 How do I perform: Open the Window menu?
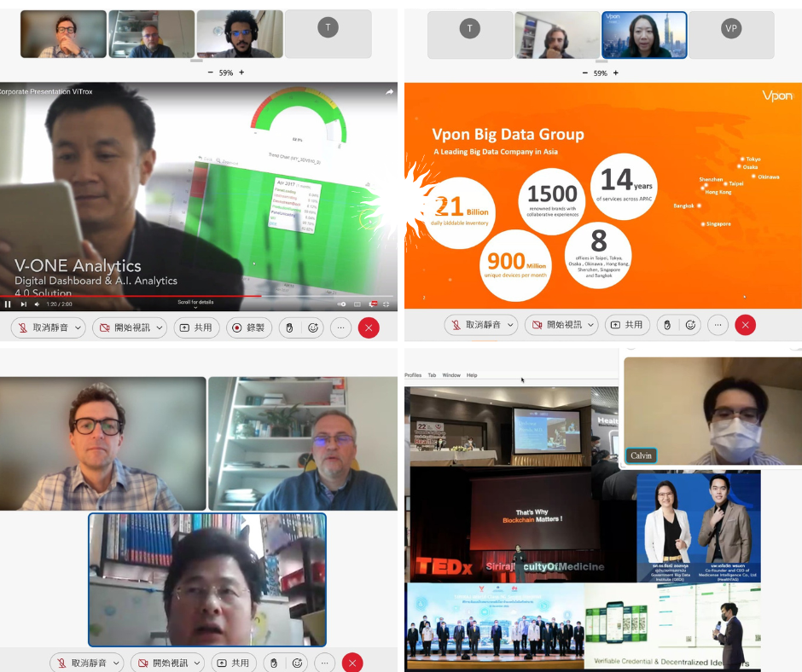451,375
